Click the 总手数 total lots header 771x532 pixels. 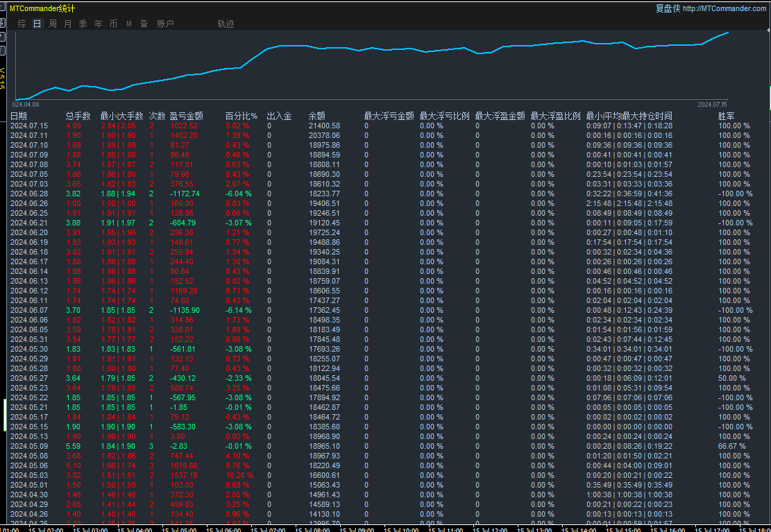78,116
